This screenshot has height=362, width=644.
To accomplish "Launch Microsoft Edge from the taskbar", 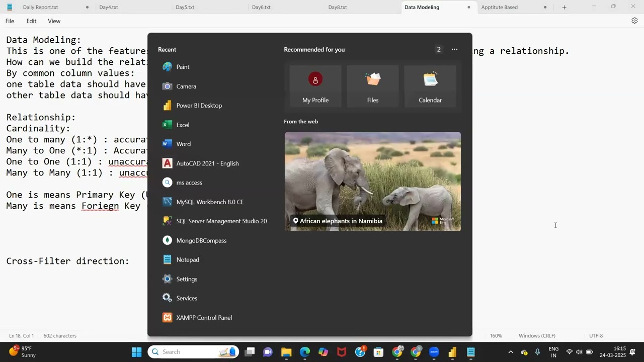I will tap(305, 352).
